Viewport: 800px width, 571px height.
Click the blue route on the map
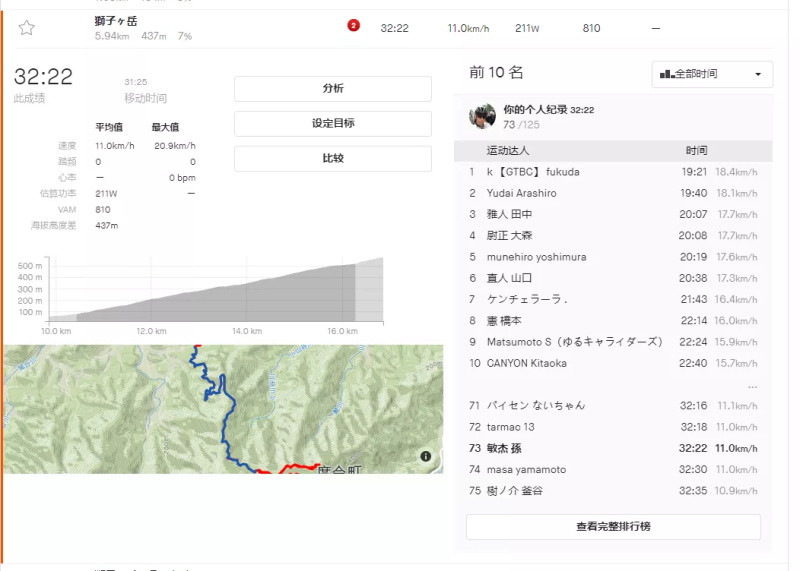point(232,420)
